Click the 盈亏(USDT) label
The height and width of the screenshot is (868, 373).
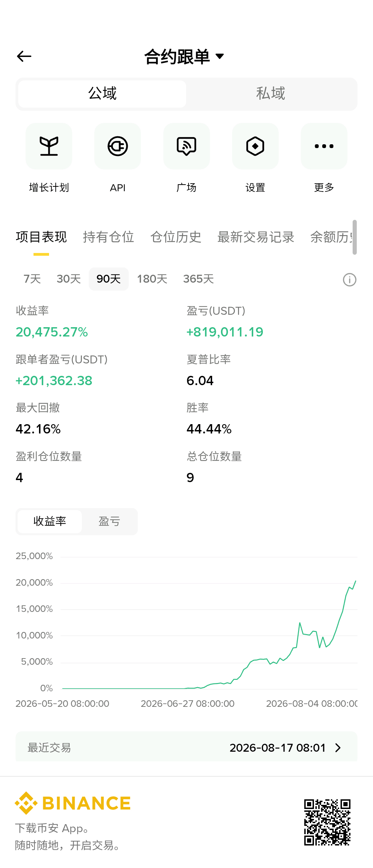(216, 311)
